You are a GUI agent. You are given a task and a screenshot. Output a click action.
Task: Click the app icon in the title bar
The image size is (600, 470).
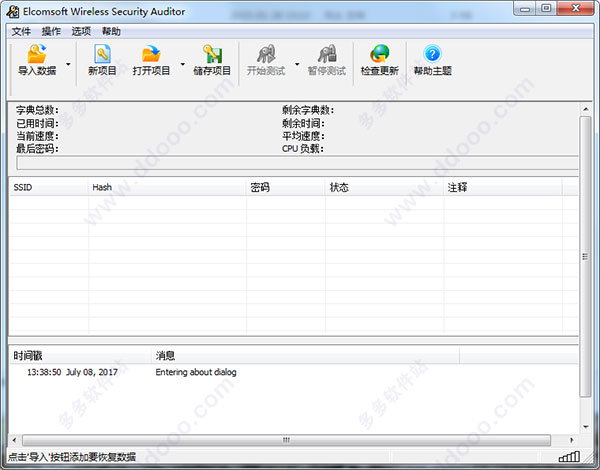[x=12, y=11]
